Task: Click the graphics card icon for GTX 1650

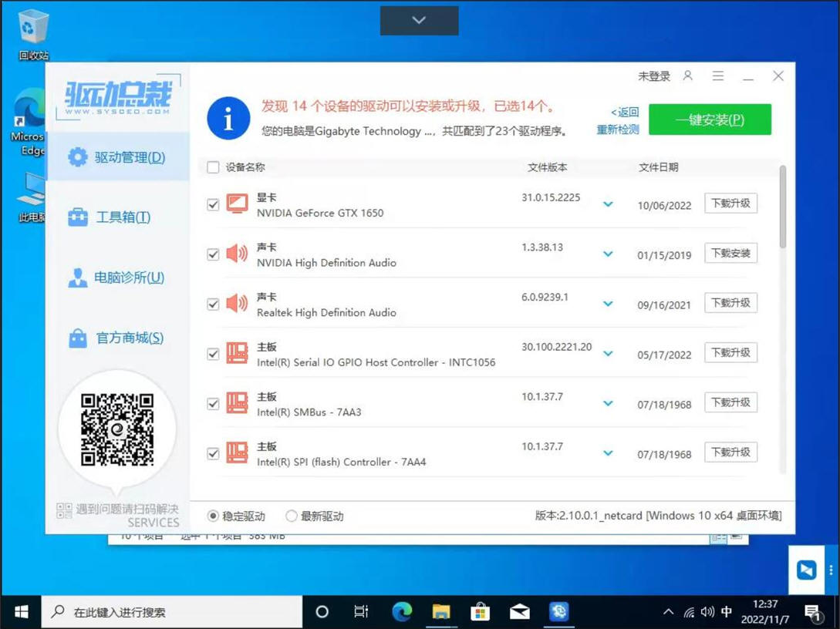Action: [x=237, y=204]
